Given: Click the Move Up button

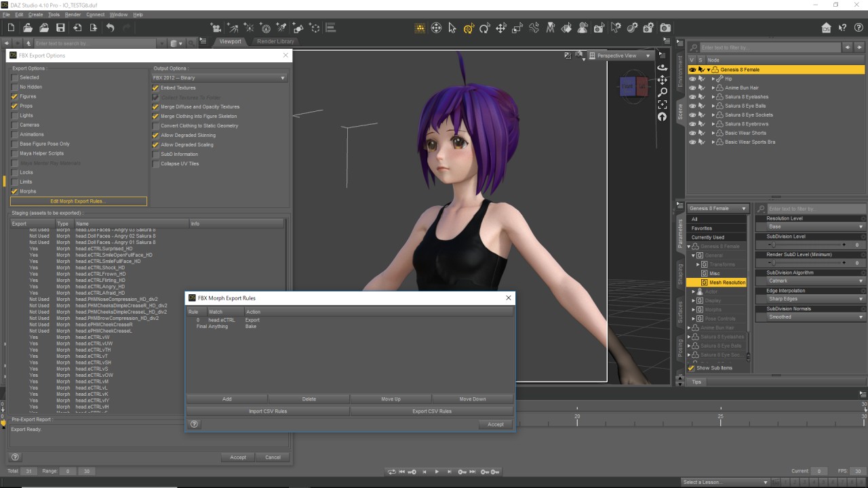Looking at the screenshot, I should pos(391,399).
